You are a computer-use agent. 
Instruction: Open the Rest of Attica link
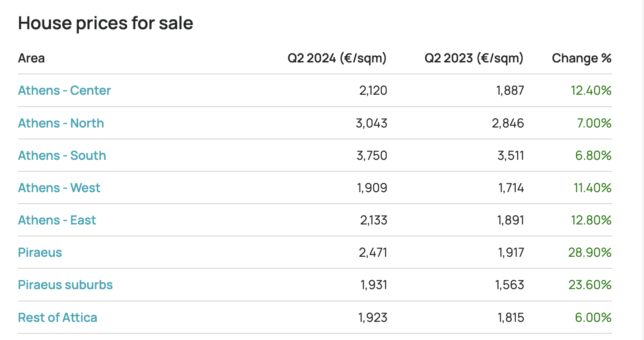pyautogui.click(x=57, y=317)
